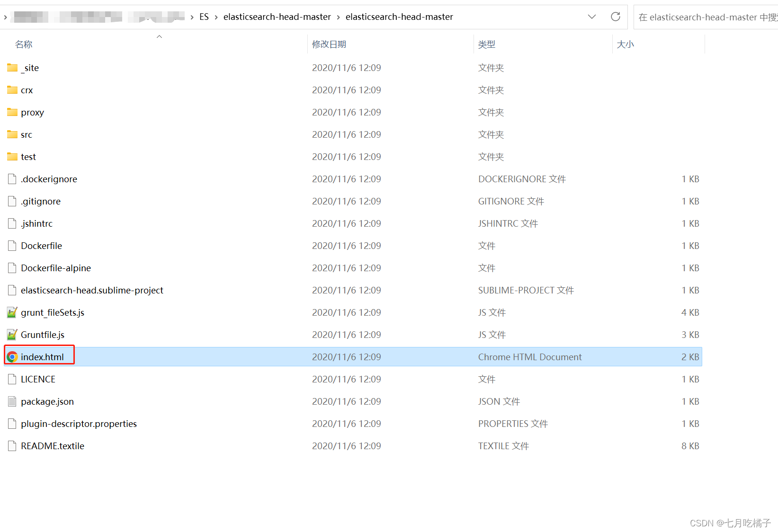Click the Gruntfile.js script icon
This screenshot has height=532, width=778.
(12, 335)
